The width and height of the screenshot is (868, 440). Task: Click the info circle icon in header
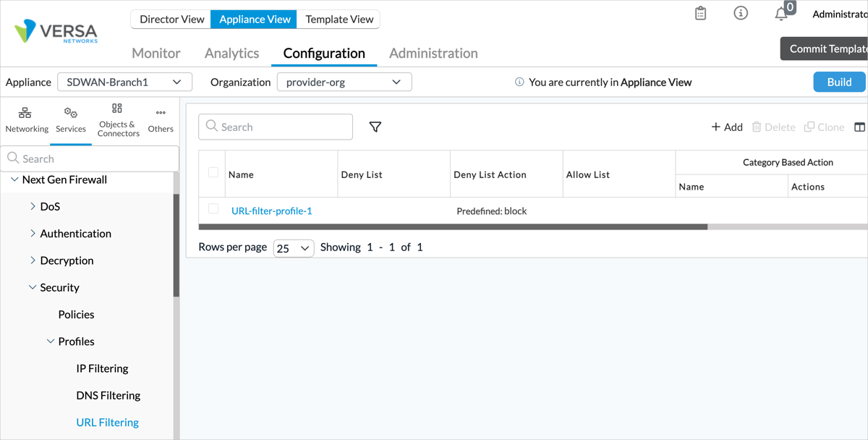coord(741,14)
